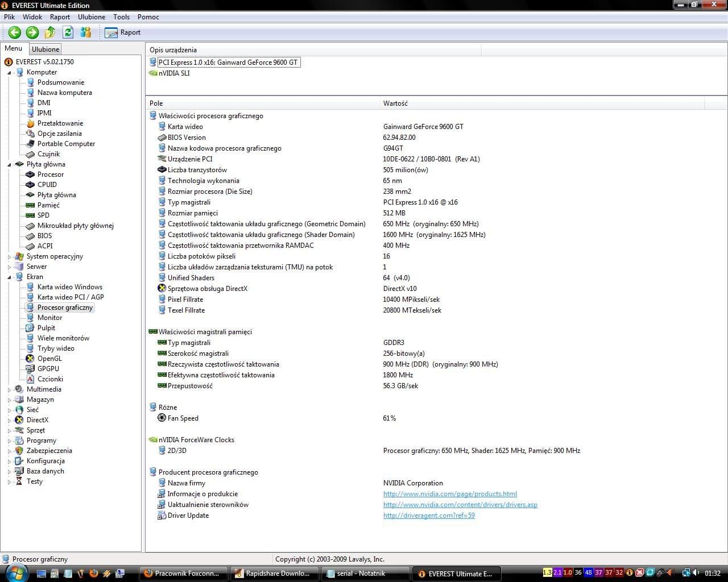Select OpenGL tree item
The image size is (728, 582).
coord(49,359)
